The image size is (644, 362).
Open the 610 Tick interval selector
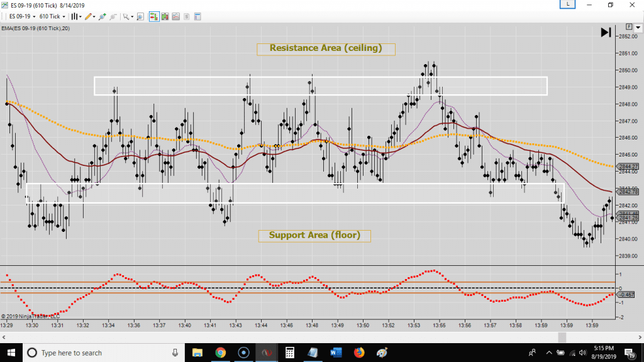(x=52, y=16)
